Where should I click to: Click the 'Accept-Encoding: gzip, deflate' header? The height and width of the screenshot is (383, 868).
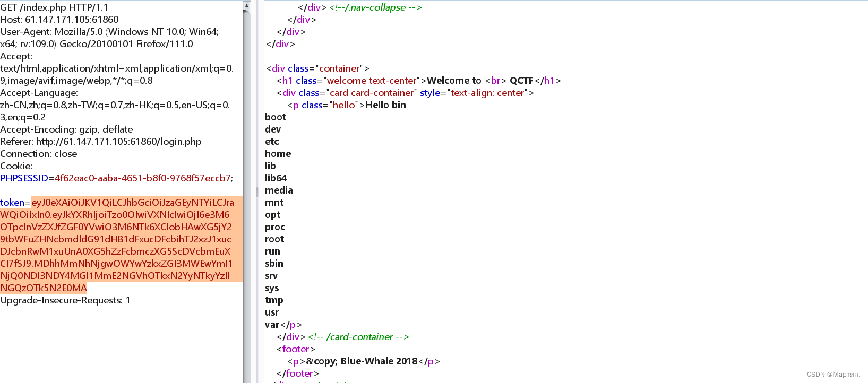pos(66,129)
